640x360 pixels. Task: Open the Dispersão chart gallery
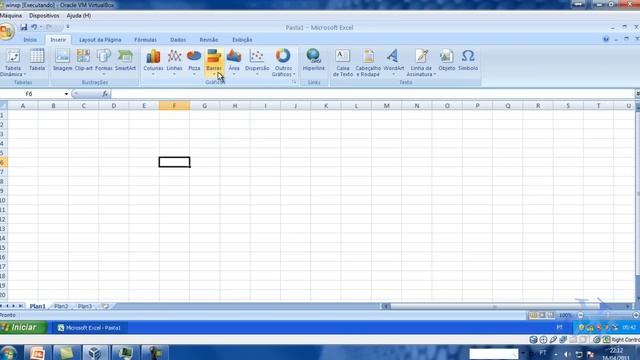[257, 62]
